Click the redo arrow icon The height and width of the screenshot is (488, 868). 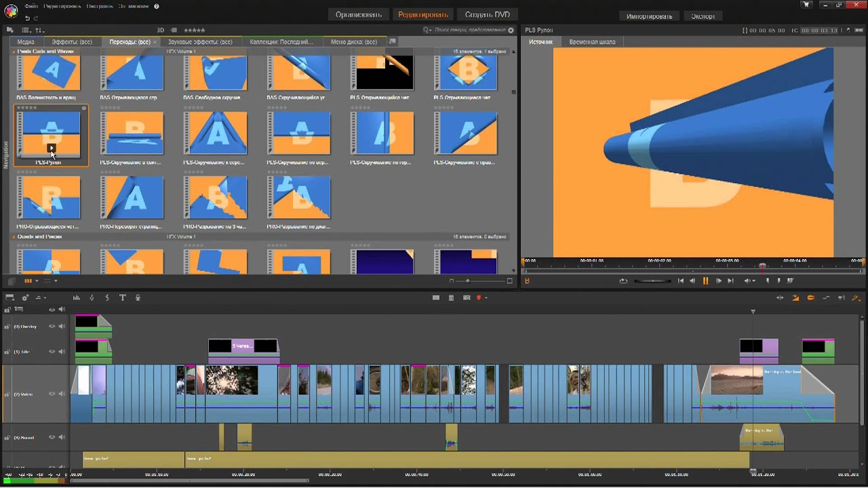pyautogui.click(x=37, y=18)
